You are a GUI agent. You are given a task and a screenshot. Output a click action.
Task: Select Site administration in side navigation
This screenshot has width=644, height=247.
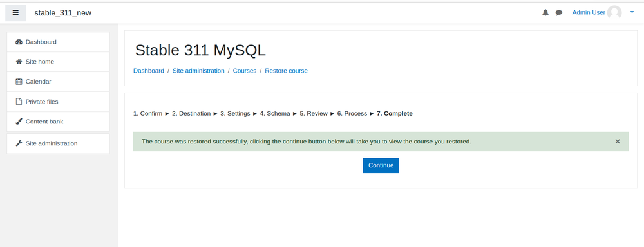click(x=59, y=143)
